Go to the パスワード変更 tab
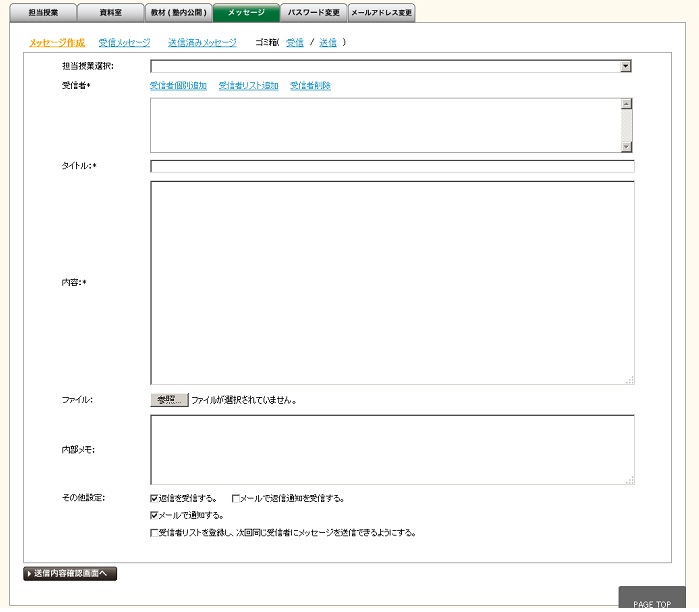 [313, 13]
